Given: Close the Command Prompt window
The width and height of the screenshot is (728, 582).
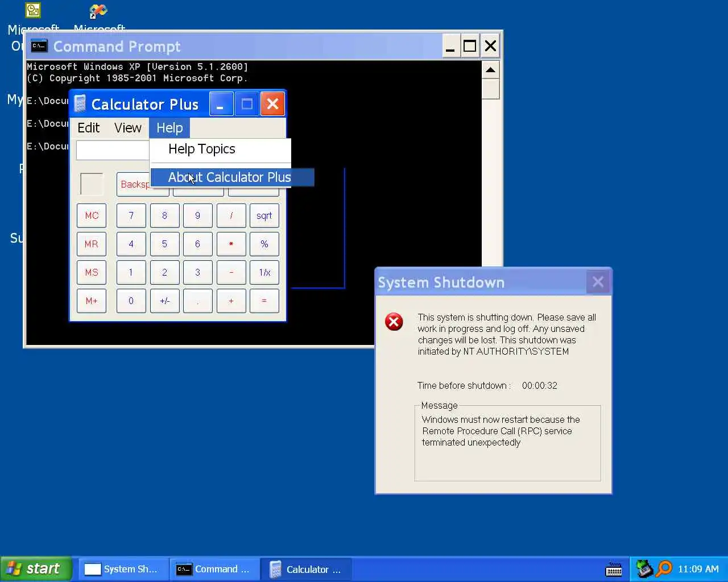Looking at the screenshot, I should pos(490,46).
